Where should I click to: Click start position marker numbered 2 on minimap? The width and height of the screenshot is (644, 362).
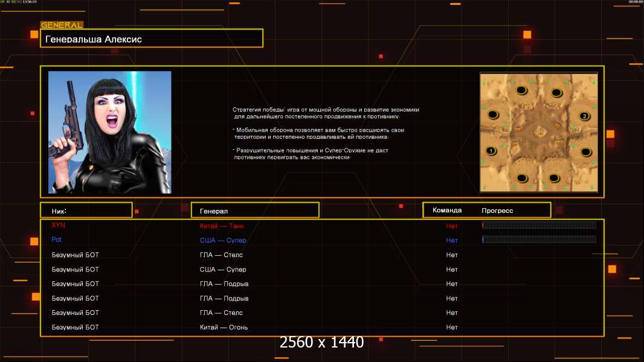point(584,116)
